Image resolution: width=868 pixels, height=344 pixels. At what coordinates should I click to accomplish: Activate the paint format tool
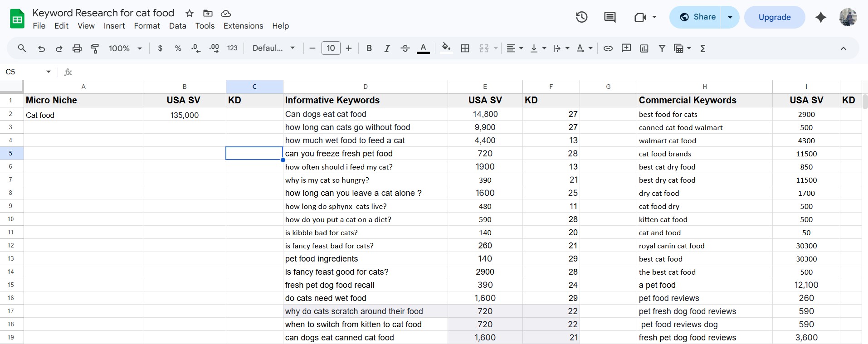(95, 48)
